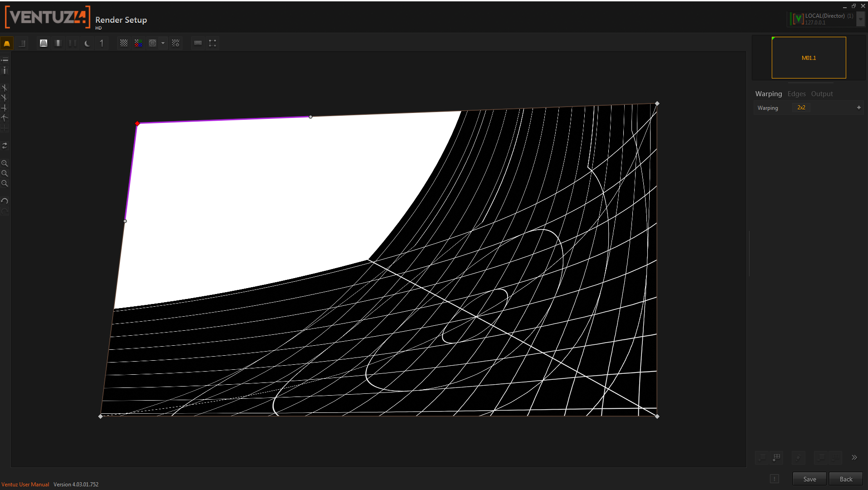The image size is (868, 490).
Task: Click the corner points bounding box icon
Action: (212, 43)
